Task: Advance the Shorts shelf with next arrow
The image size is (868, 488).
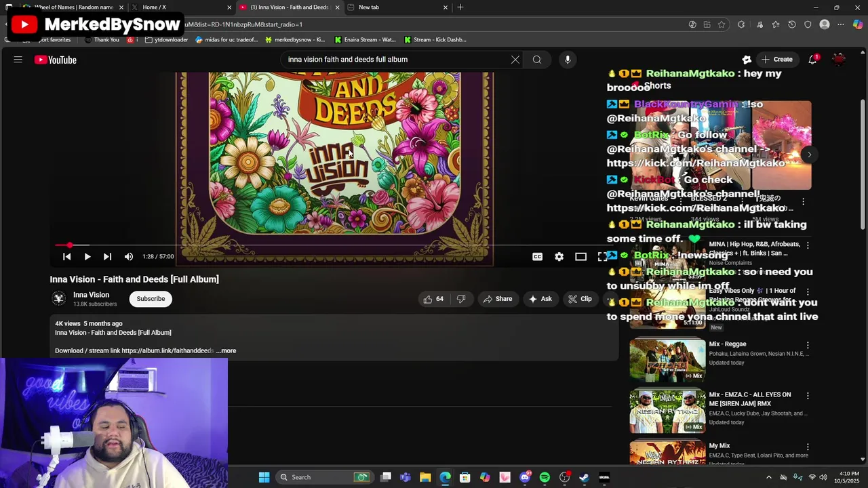Action: [x=809, y=155]
